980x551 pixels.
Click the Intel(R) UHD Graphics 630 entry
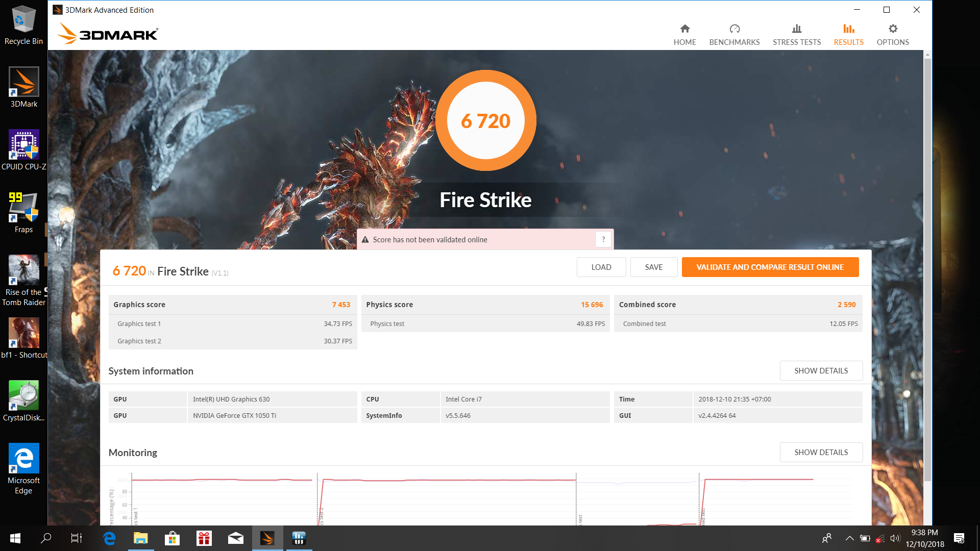click(231, 399)
